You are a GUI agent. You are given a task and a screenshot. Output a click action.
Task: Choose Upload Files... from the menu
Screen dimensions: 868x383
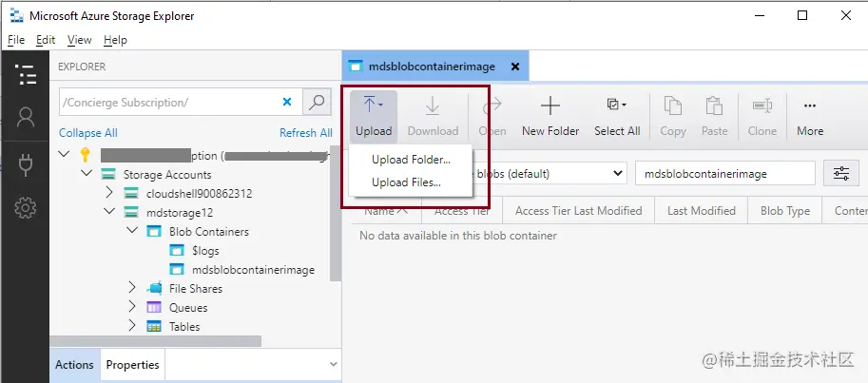pyautogui.click(x=406, y=182)
